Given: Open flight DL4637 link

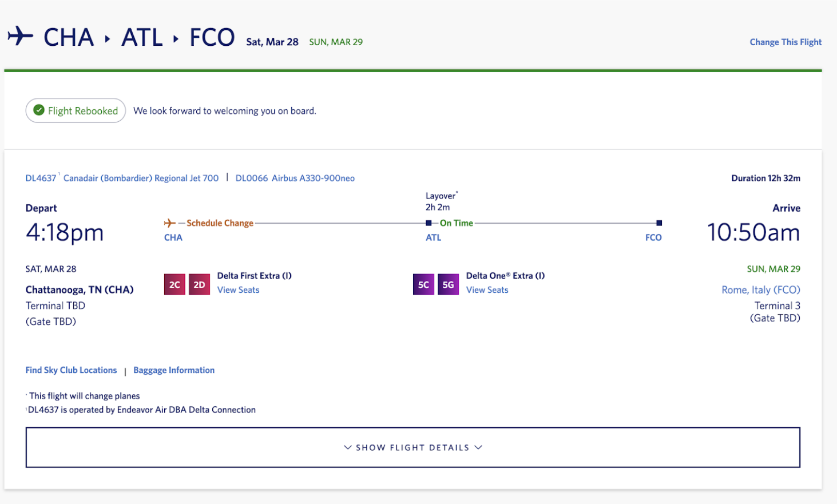Looking at the screenshot, I should pyautogui.click(x=41, y=178).
